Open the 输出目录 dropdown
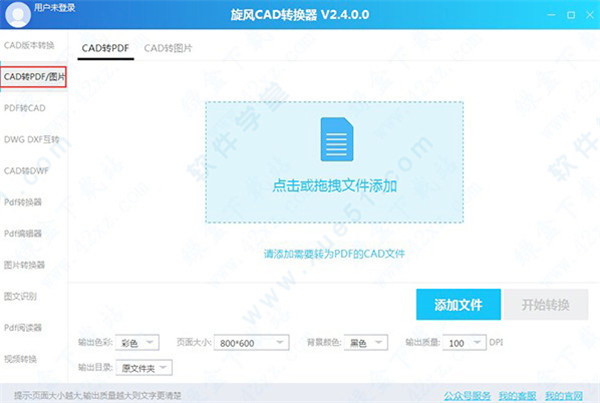The width and height of the screenshot is (600, 403). [138, 367]
